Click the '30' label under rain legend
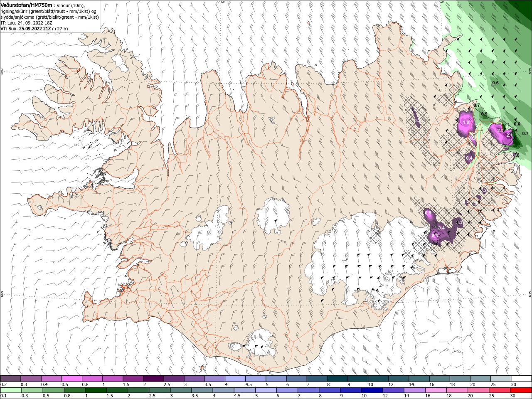Image resolution: width=532 pixels, height=399 pixels. tap(513, 396)
